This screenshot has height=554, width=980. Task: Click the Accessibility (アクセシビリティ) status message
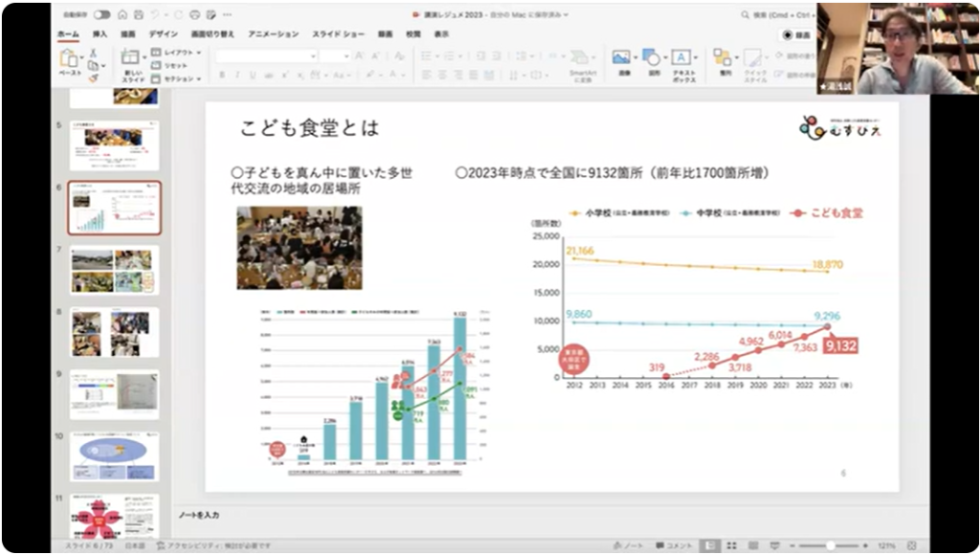coord(213,546)
